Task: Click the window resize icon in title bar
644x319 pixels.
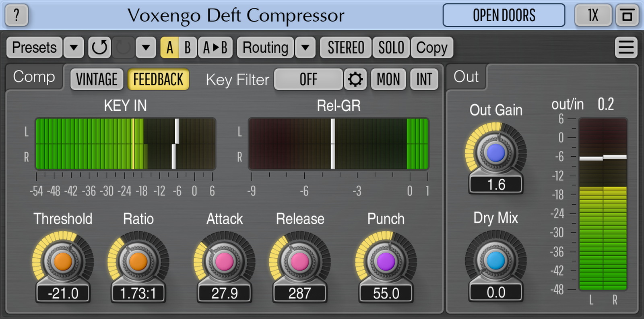Action: point(627,15)
